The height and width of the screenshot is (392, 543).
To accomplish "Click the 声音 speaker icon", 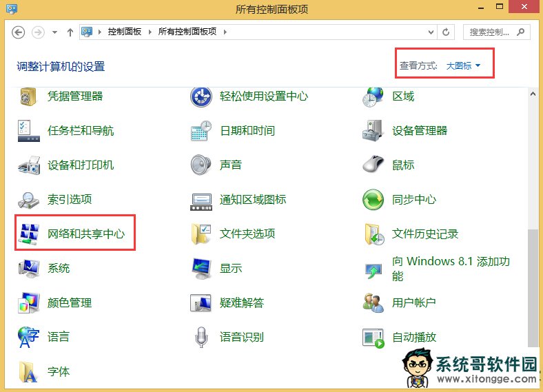I will click(201, 165).
